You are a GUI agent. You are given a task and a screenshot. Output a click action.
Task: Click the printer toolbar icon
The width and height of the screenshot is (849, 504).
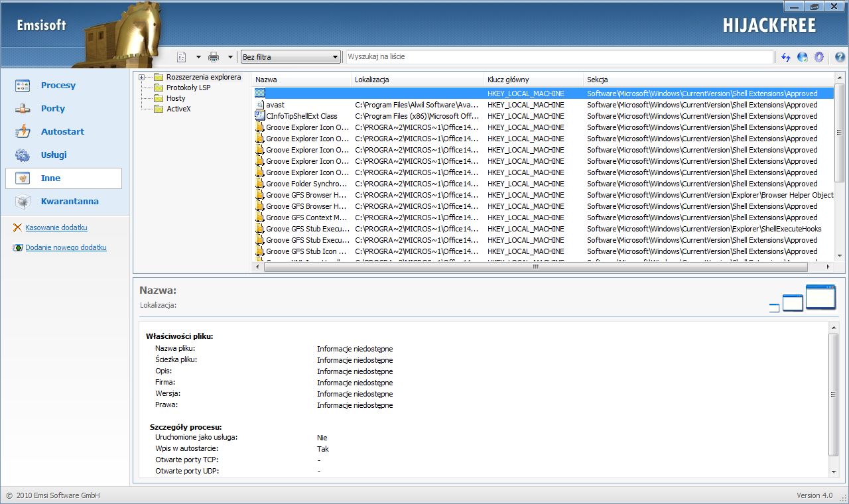(x=214, y=57)
